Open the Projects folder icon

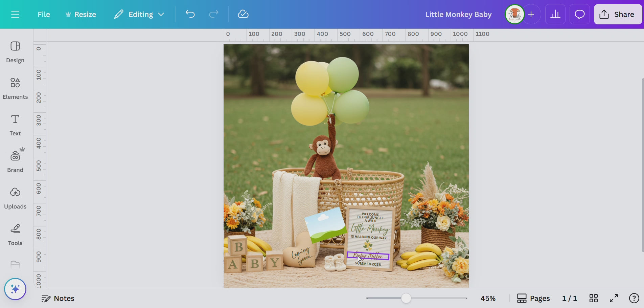(x=15, y=265)
